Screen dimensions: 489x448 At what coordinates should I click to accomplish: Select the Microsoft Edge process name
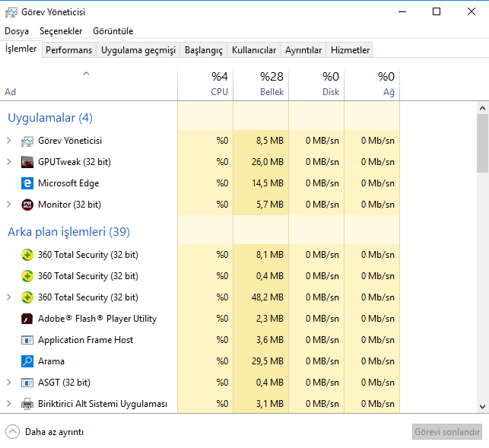tap(68, 183)
